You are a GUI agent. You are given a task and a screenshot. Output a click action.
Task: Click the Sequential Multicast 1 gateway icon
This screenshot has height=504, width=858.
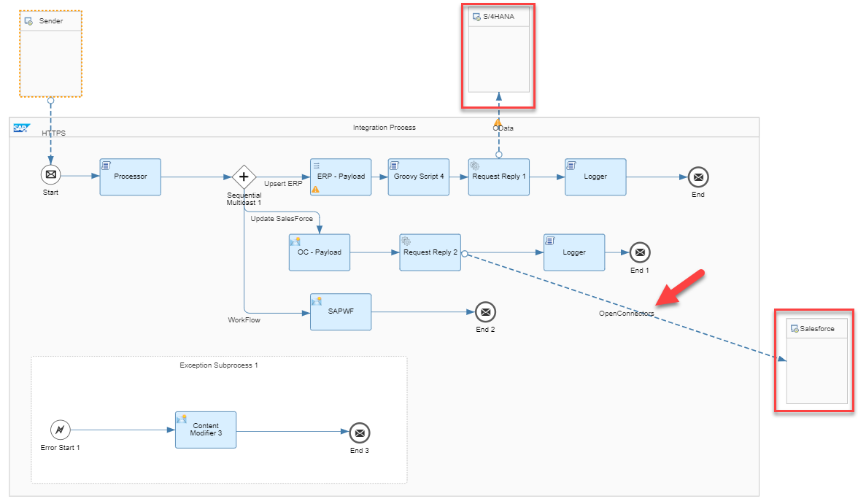244,177
